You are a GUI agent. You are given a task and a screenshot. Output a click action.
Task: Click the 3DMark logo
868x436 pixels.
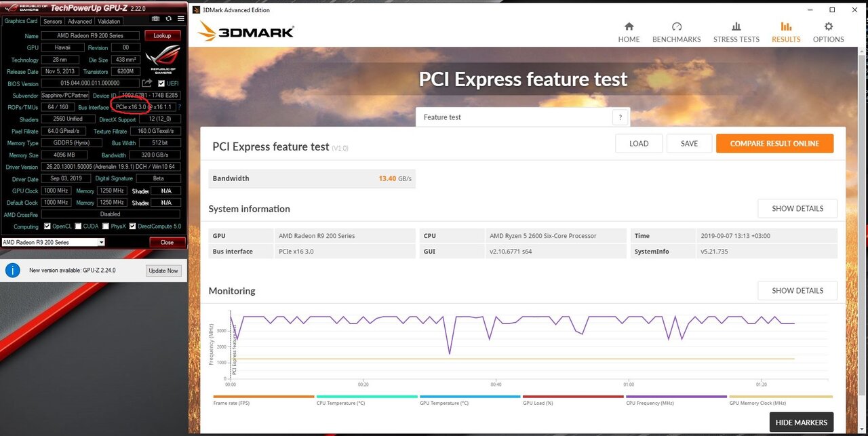click(x=245, y=31)
